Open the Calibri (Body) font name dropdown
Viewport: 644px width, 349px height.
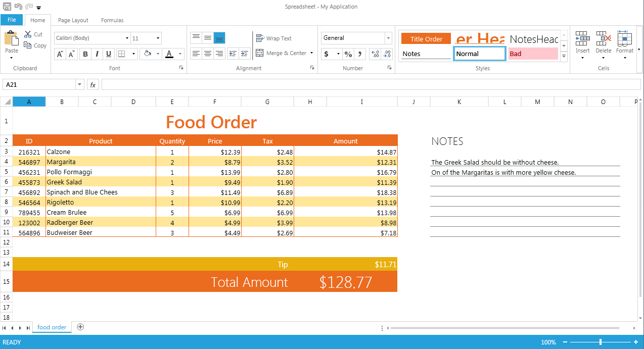pos(127,38)
